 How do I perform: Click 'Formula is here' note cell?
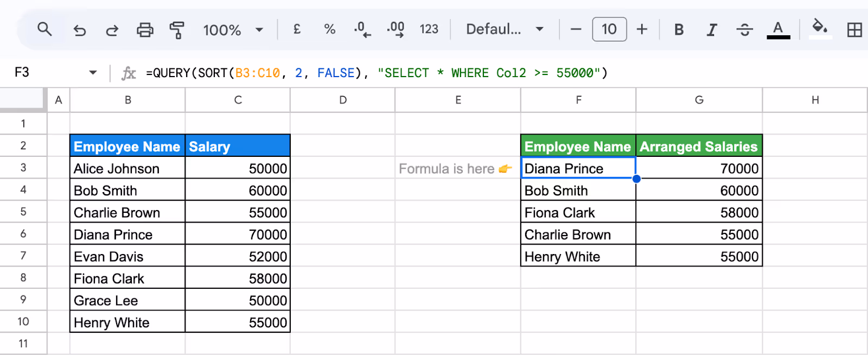coord(458,168)
